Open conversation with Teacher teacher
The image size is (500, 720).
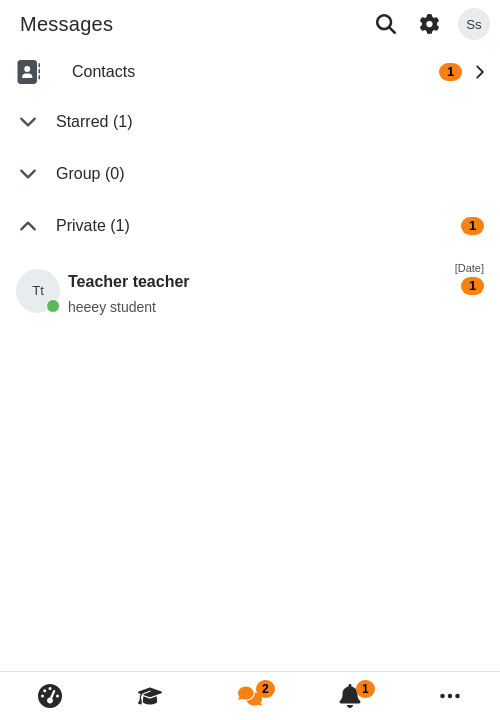pyautogui.click(x=250, y=291)
